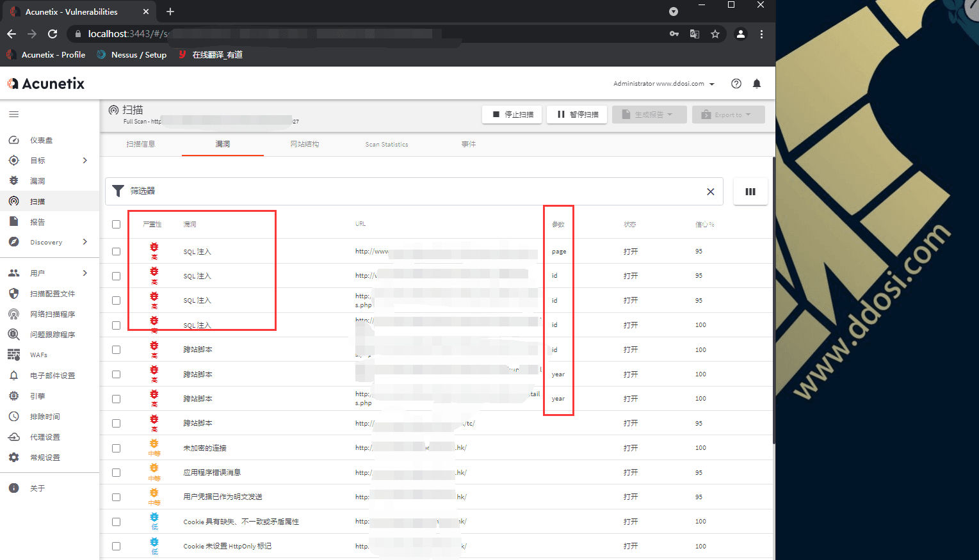Click the excluded hours 排除时间 clock icon
The width and height of the screenshot is (979, 560).
(13, 417)
